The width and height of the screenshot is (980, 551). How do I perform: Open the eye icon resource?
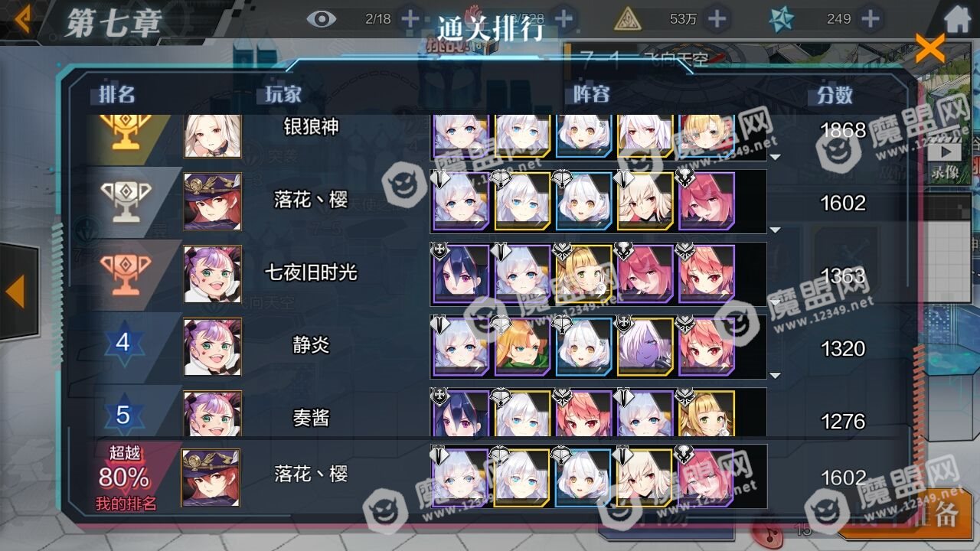coord(322,18)
